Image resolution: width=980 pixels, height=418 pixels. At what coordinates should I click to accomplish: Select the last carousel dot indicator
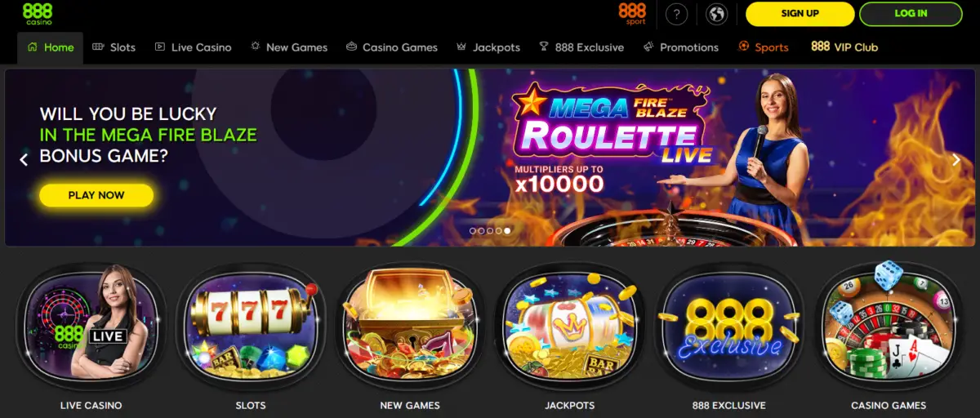tap(507, 231)
